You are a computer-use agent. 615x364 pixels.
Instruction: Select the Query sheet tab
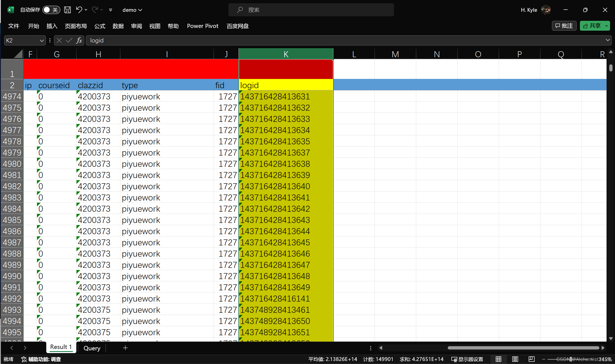pos(92,348)
